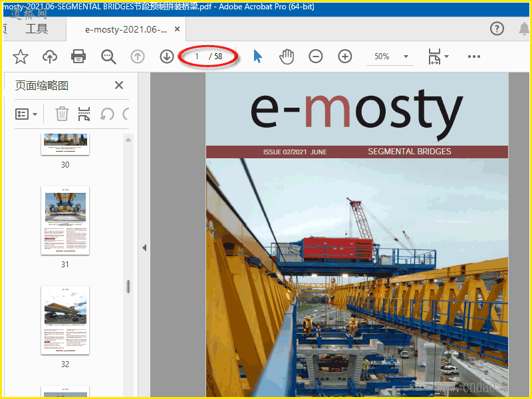Go to next page arrow
Viewport: 532px width, 399px height.
pos(167,57)
